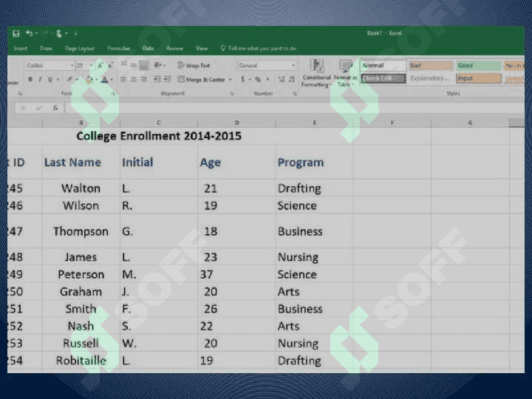Screen dimensions: 532x399
Task: Open the Draw ribbon tab
Action: (x=46, y=49)
